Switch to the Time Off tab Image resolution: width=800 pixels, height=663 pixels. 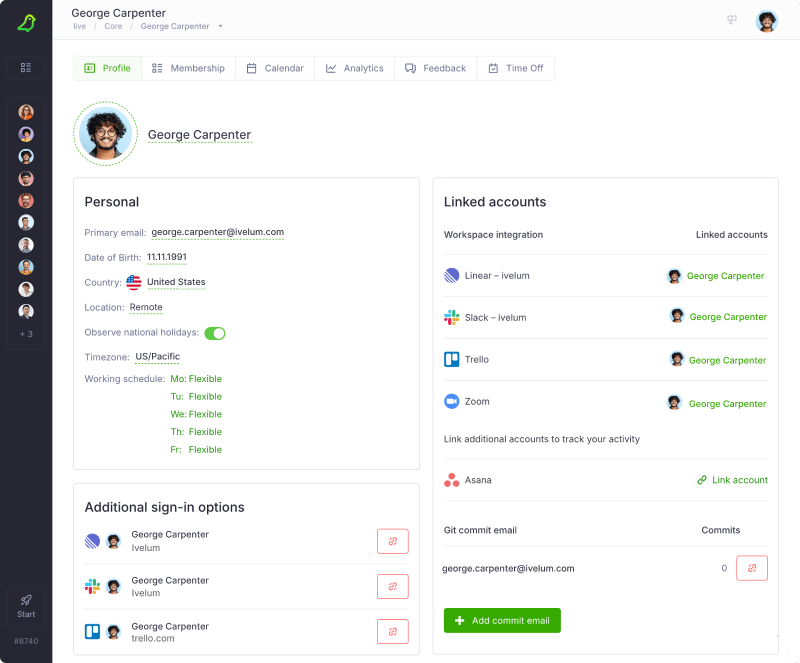[516, 68]
